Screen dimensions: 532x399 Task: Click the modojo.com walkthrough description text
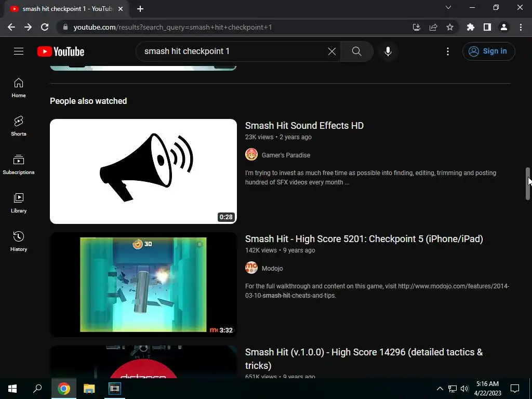point(377,291)
